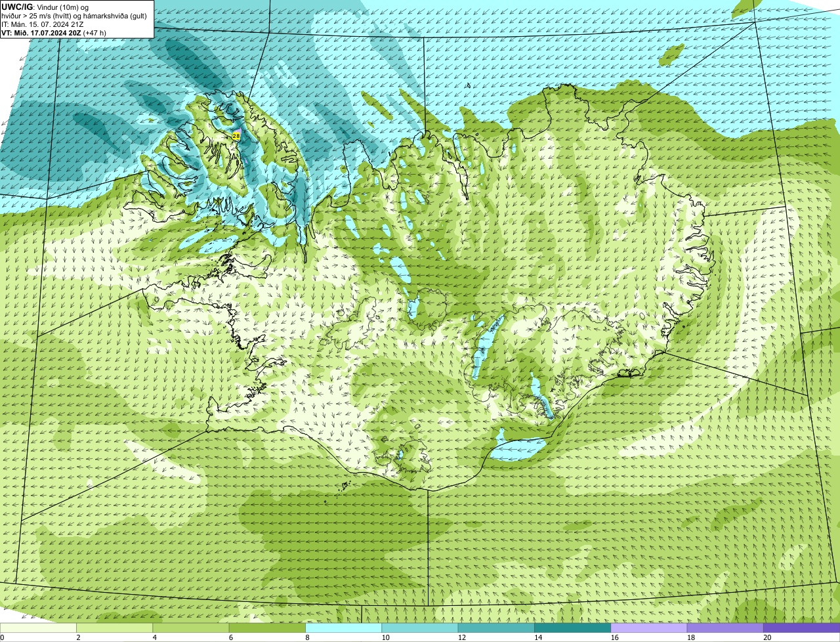Click the legend tick label '6'
Screen dimensions: 840x642
tap(230, 637)
